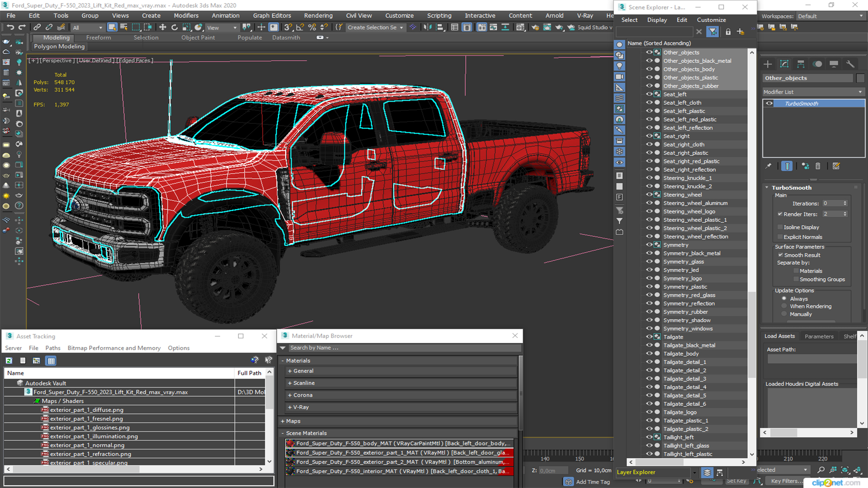
Task: Click the lock icon in Scene Explorer
Action: pos(728,32)
